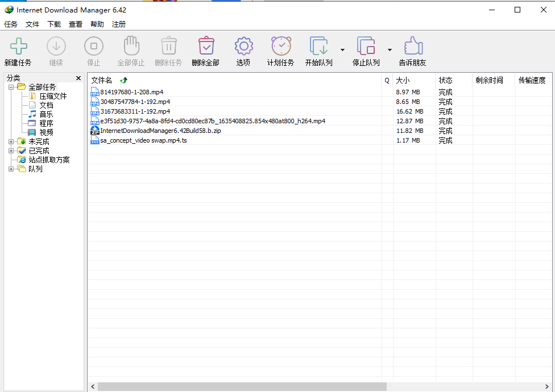
Task: Click the 新建任务 plus icon
Action: pyautogui.click(x=18, y=47)
